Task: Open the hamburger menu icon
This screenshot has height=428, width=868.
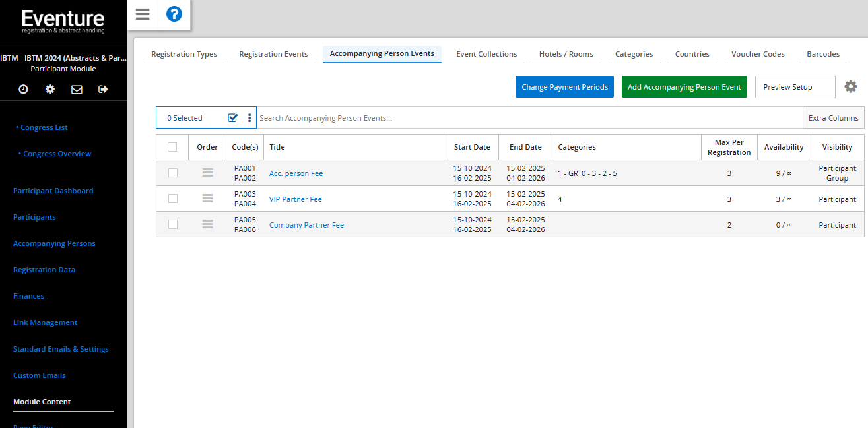Action: [x=143, y=15]
